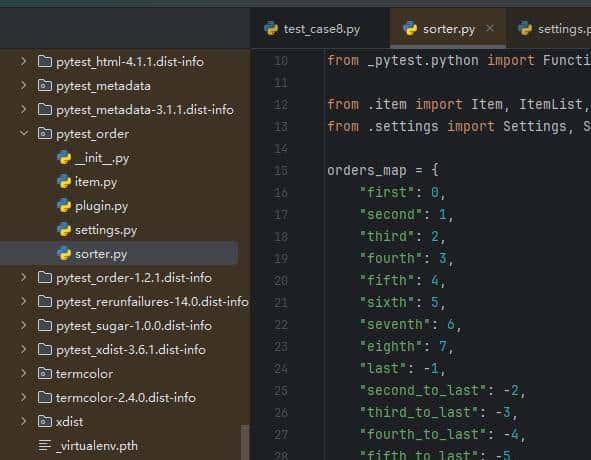
Task: Click .settings in the import statement
Action: (403, 126)
